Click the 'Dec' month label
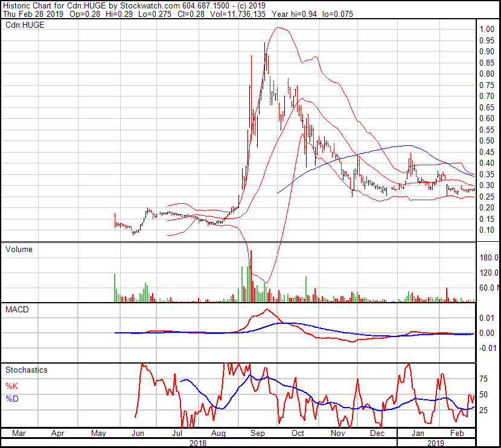Viewport: 501px width, 448px height. pos(377,433)
